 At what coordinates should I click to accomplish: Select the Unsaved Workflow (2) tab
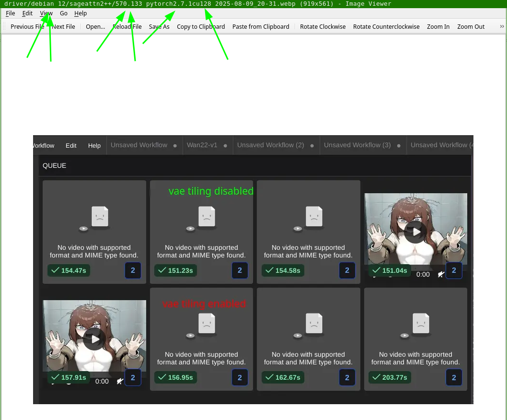tap(271, 145)
